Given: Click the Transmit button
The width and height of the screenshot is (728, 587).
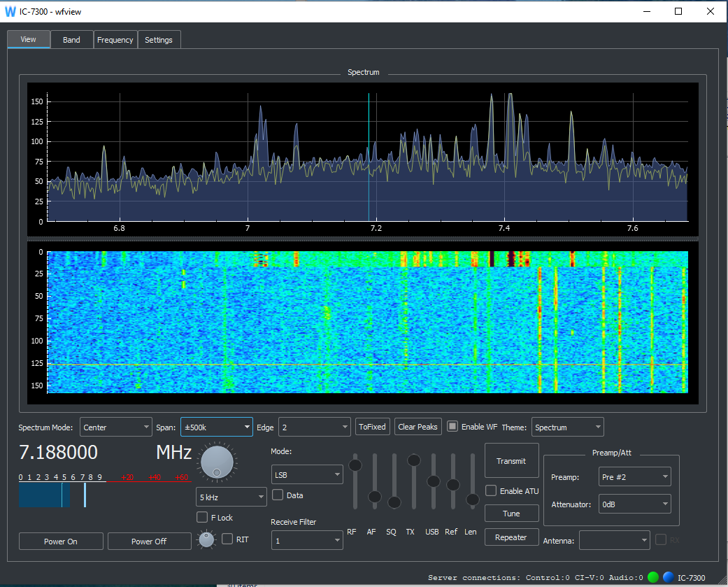Looking at the screenshot, I should click(512, 460).
